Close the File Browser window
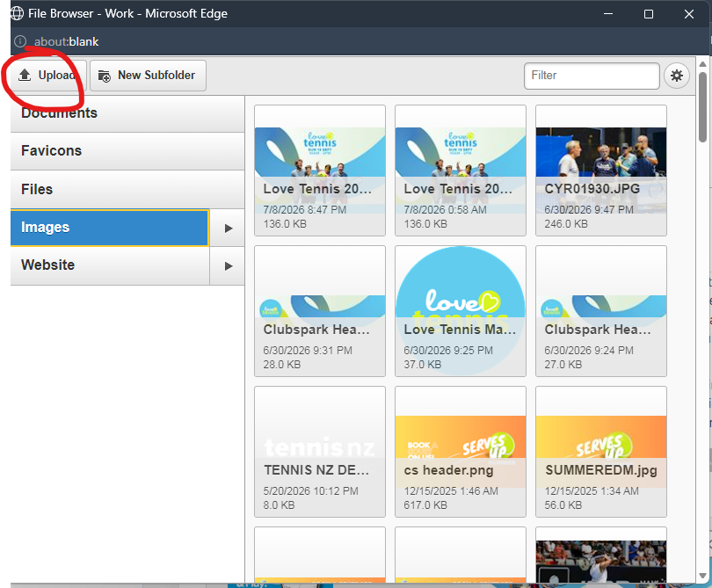 [x=689, y=14]
